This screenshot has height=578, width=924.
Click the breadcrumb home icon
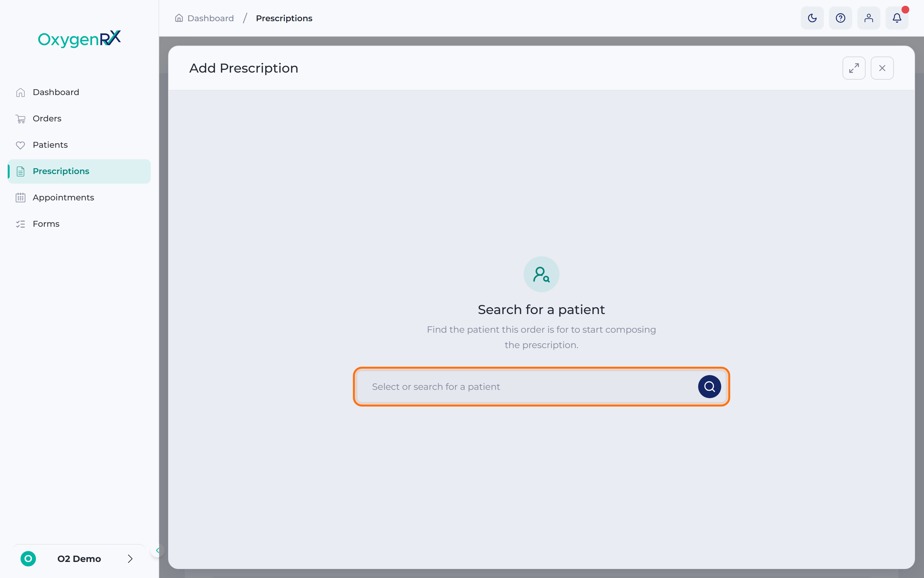(x=179, y=18)
